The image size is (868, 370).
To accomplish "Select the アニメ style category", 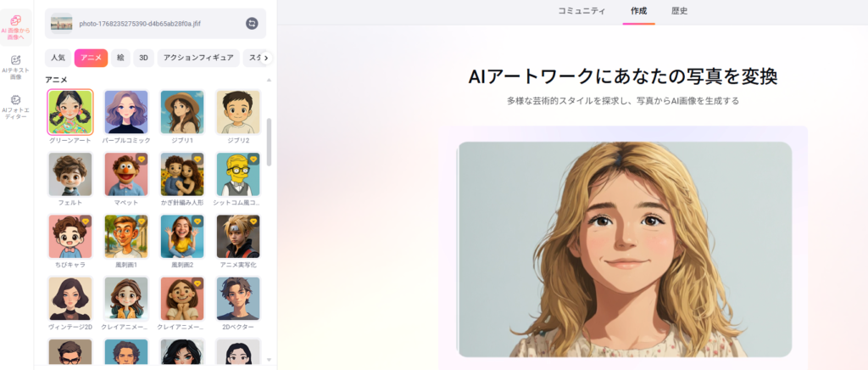I will click(91, 58).
